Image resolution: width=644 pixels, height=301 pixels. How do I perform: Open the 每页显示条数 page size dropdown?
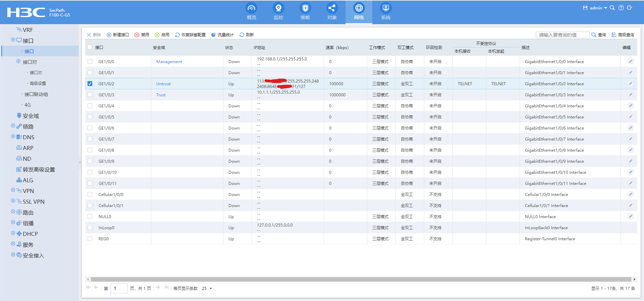[x=207, y=288]
